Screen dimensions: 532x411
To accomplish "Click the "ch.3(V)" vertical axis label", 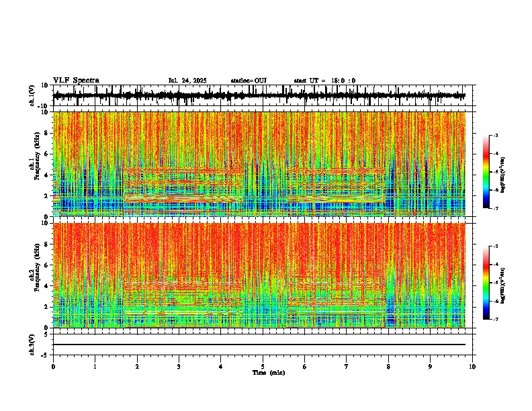I will [x=32, y=345].
